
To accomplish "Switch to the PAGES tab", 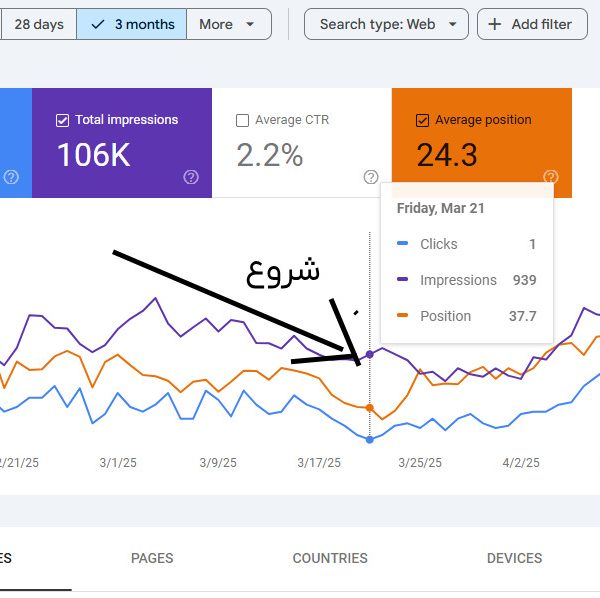I will pyautogui.click(x=152, y=558).
